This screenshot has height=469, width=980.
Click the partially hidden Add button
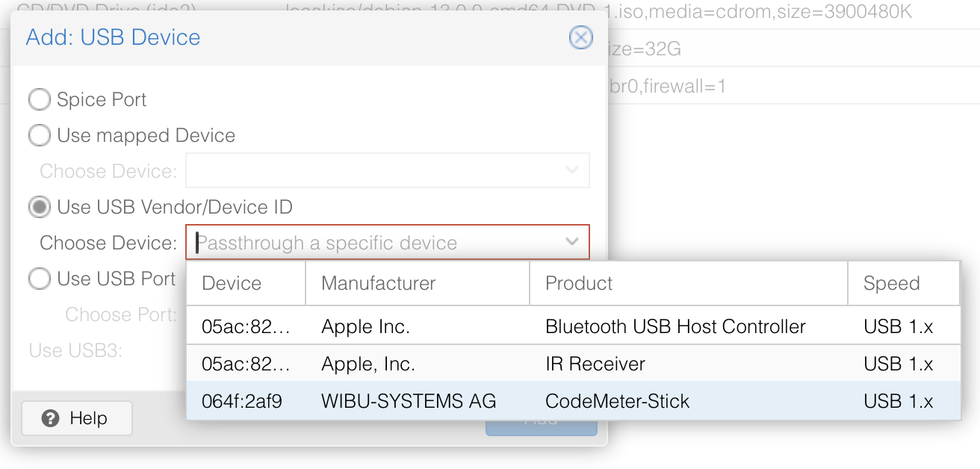[x=542, y=428]
